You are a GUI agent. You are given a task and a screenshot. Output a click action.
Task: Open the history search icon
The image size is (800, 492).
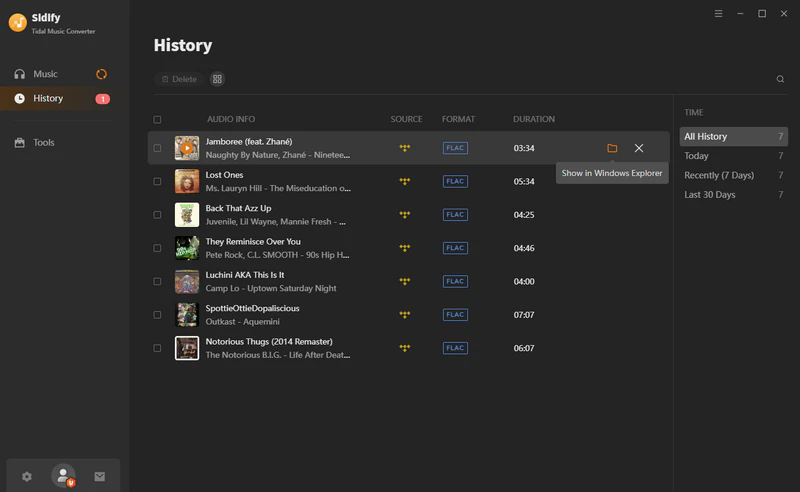(x=780, y=79)
